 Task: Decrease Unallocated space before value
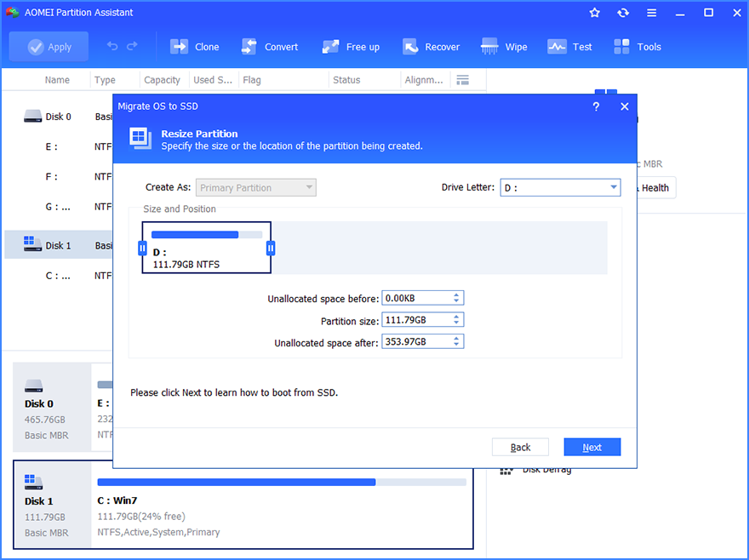(x=457, y=301)
